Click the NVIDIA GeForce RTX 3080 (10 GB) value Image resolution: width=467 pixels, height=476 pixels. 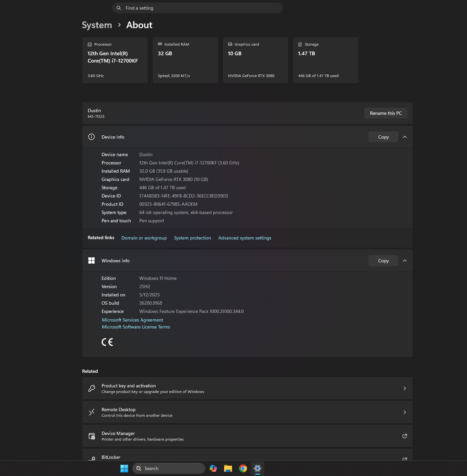pyautogui.click(x=174, y=179)
